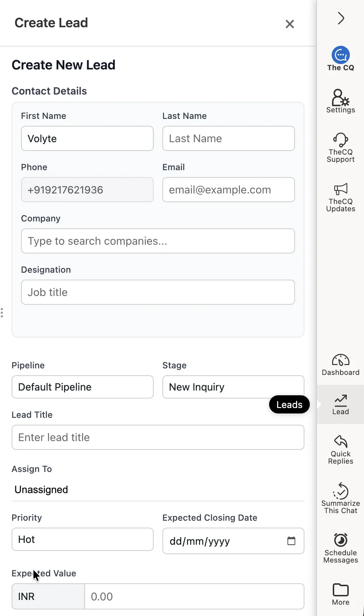Click the Lead Title field

coord(158,437)
